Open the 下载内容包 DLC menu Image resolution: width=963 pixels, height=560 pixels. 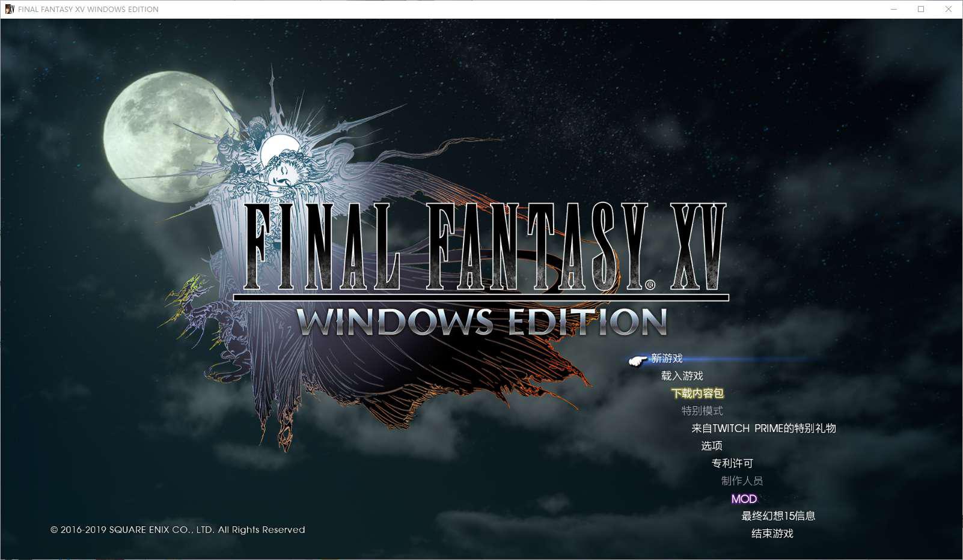click(x=697, y=393)
